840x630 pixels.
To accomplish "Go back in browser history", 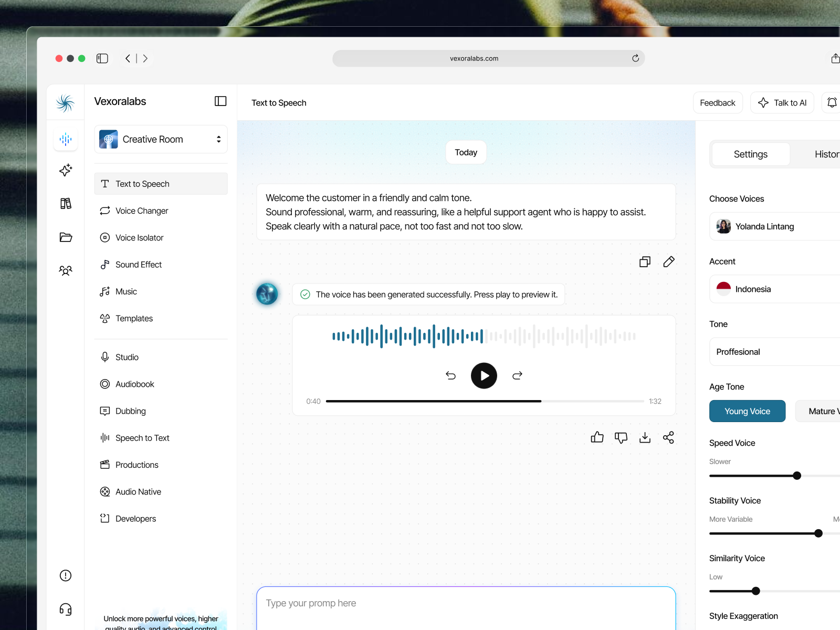I will (128, 58).
